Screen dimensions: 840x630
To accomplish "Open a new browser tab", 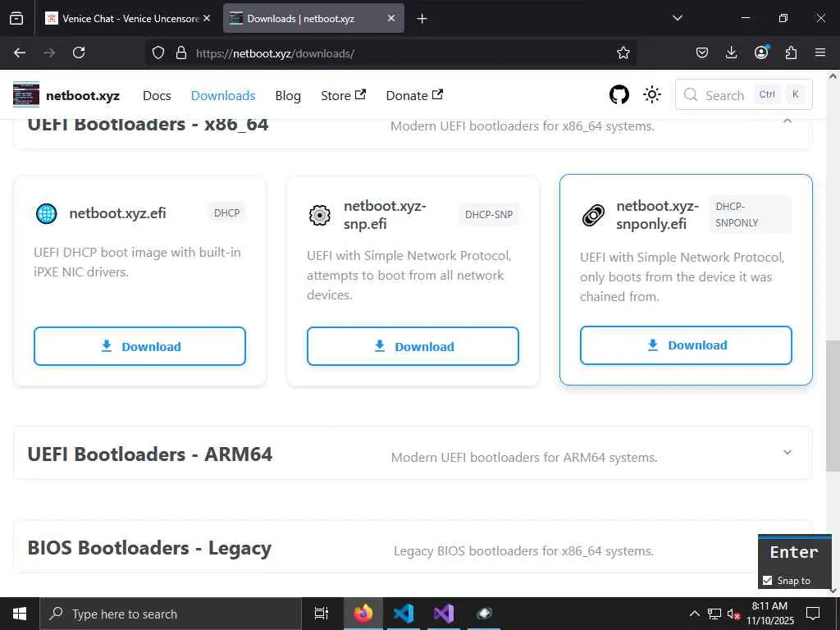I will 422,19.
